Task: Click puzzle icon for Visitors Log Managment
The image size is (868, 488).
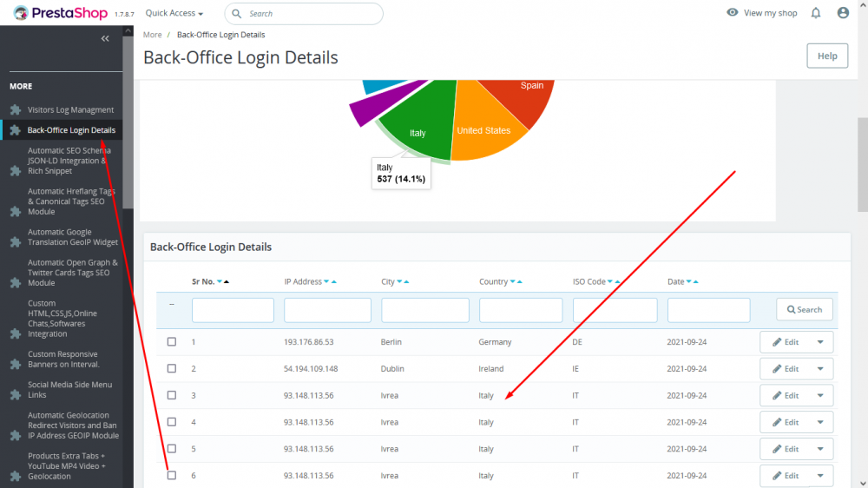Action: click(x=16, y=109)
